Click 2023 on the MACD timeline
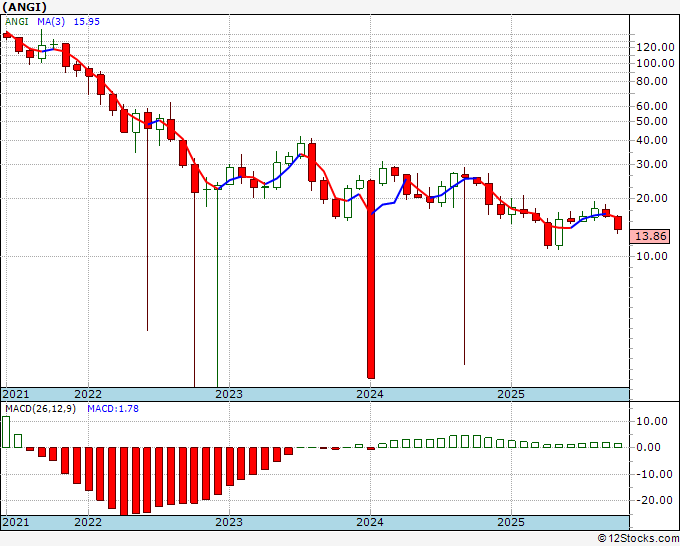 point(229,522)
